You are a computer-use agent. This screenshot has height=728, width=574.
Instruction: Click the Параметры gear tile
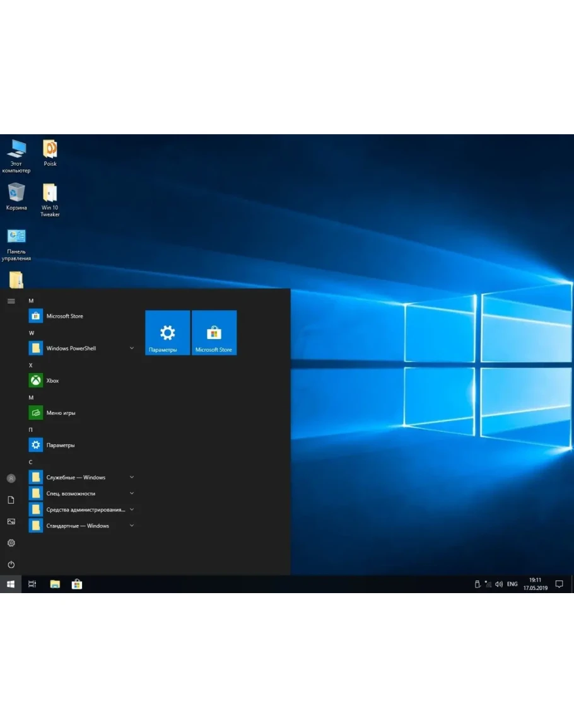pyautogui.click(x=167, y=333)
